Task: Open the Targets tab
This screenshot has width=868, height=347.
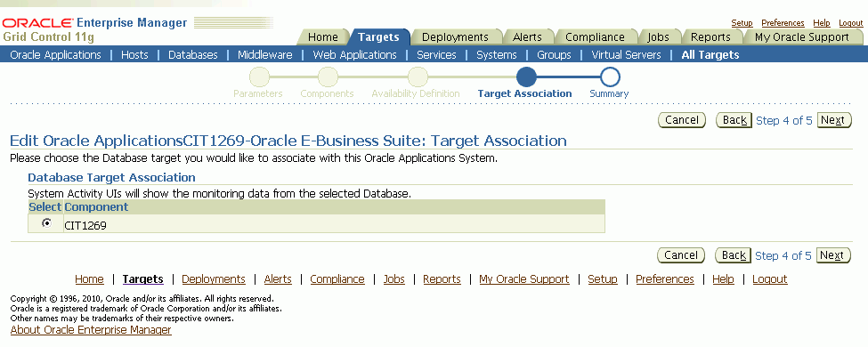Action: click(378, 37)
